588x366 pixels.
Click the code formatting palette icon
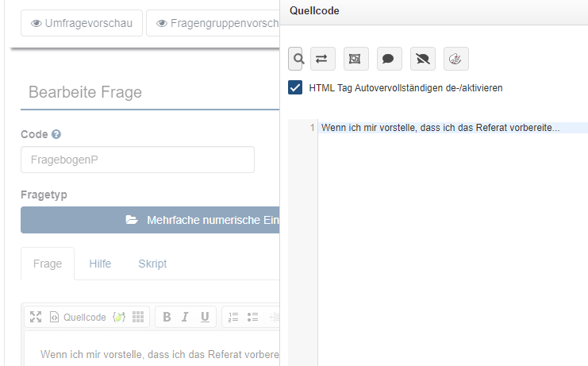pos(456,59)
